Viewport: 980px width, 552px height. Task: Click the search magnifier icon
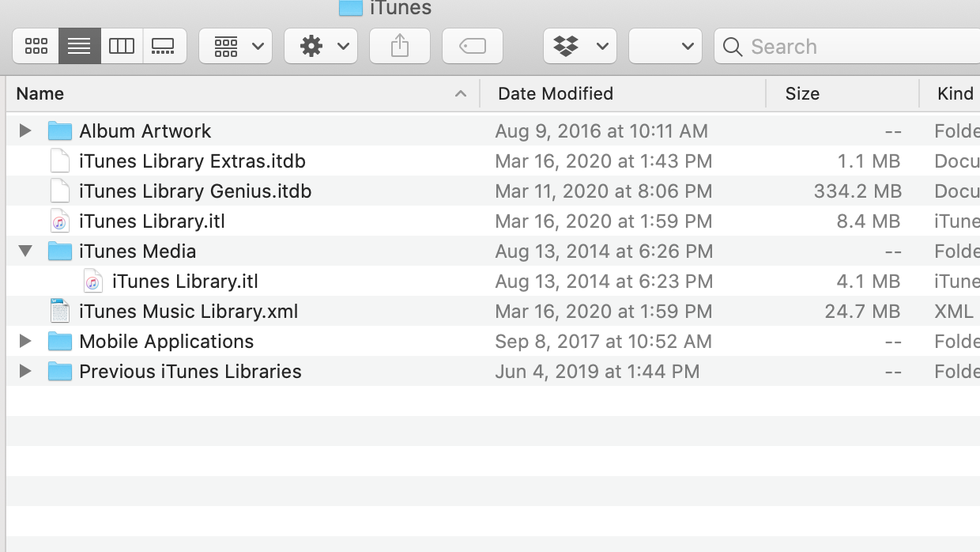coord(733,47)
